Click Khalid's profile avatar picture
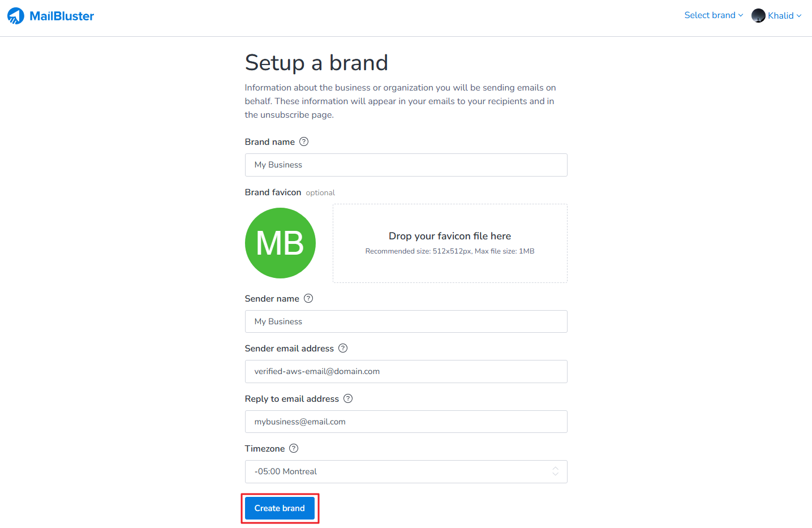This screenshot has width=812, height=528. [x=758, y=16]
